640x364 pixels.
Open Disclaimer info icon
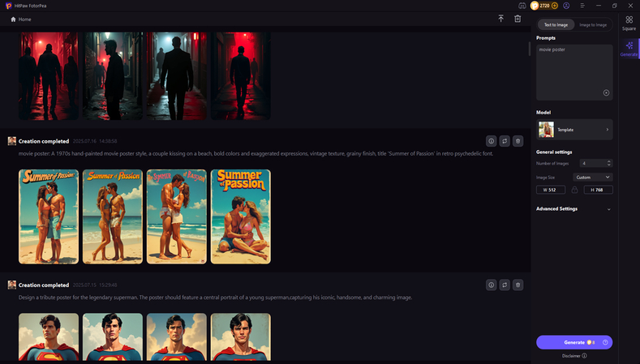point(585,356)
